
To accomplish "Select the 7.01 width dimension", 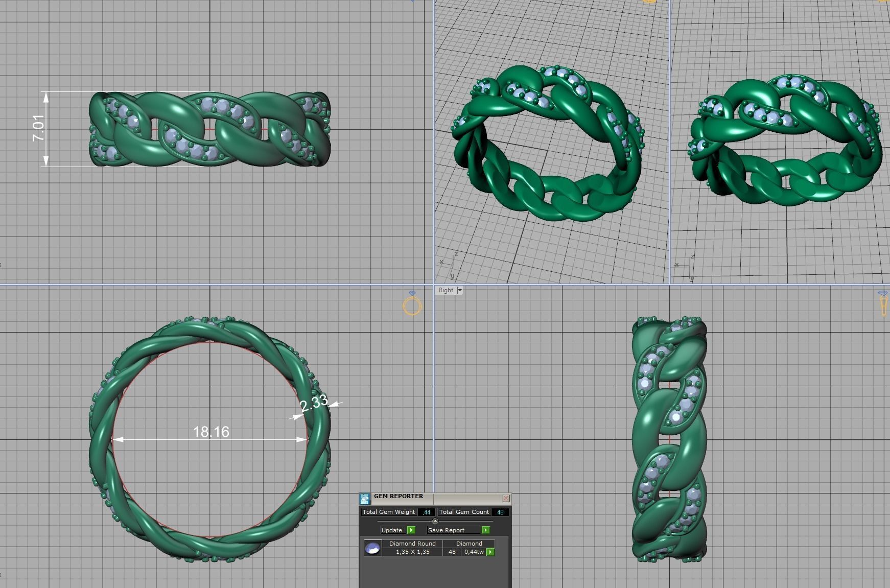I will click(x=39, y=128).
